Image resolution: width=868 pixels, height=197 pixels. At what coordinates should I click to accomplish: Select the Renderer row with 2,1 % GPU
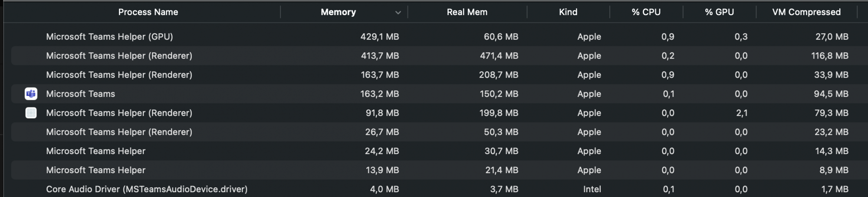[119, 113]
